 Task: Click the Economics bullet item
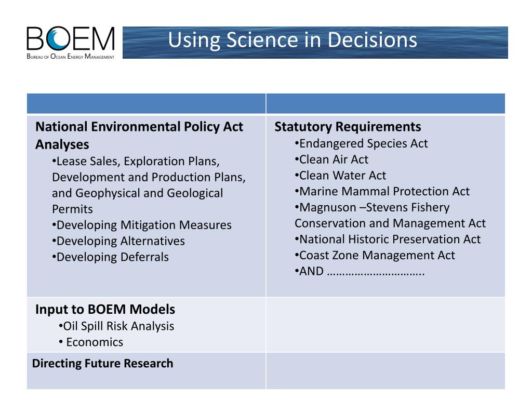click(x=91, y=342)
